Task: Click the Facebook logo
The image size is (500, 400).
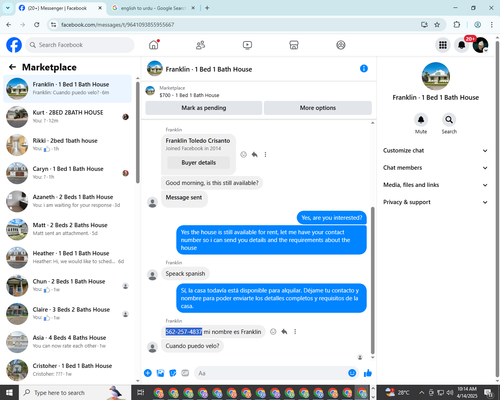Action: pyautogui.click(x=14, y=45)
